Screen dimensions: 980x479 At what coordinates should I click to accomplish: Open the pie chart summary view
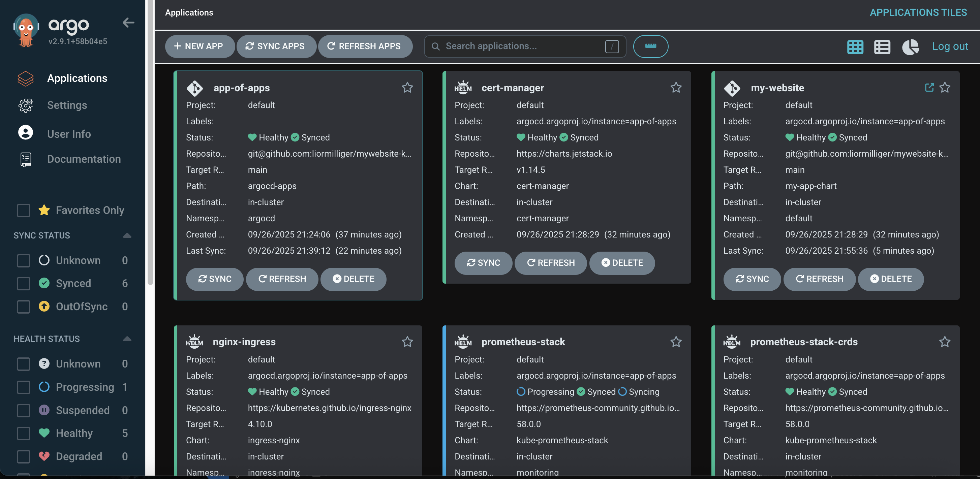910,47
